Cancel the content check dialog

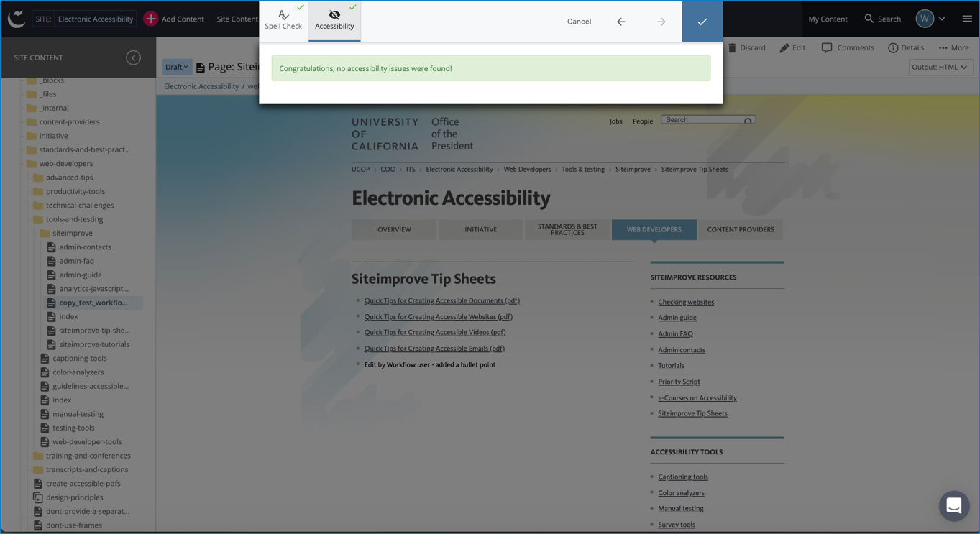[x=579, y=22]
